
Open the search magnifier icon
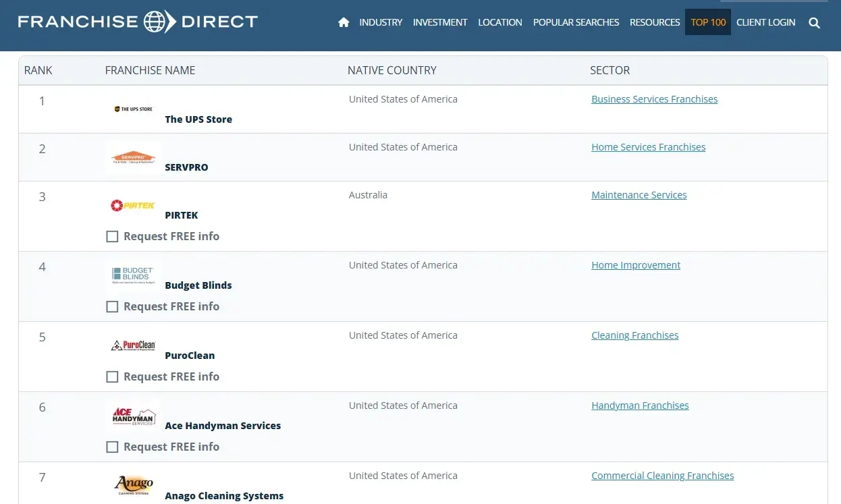click(x=814, y=22)
